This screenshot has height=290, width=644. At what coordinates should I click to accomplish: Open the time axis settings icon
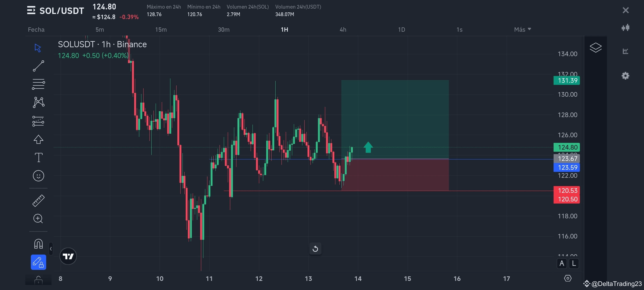coord(568,278)
